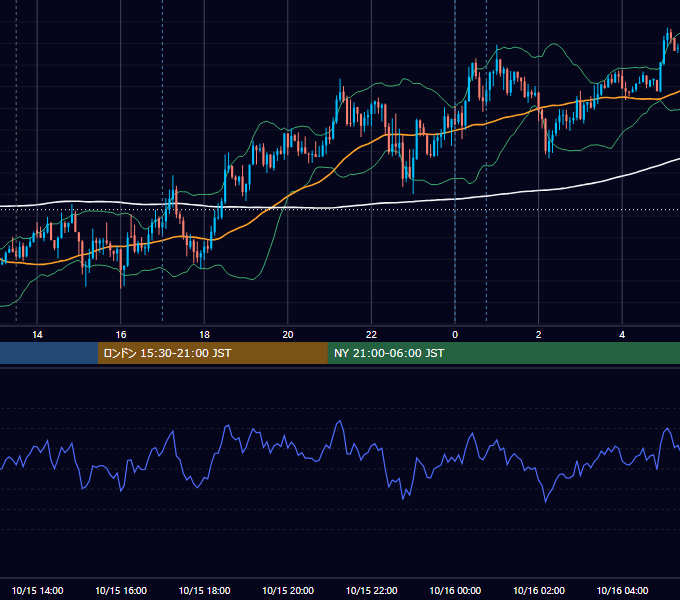The width and height of the screenshot is (680, 600).
Task: Click the 10/15 20:00 date label
Action: pos(288,590)
